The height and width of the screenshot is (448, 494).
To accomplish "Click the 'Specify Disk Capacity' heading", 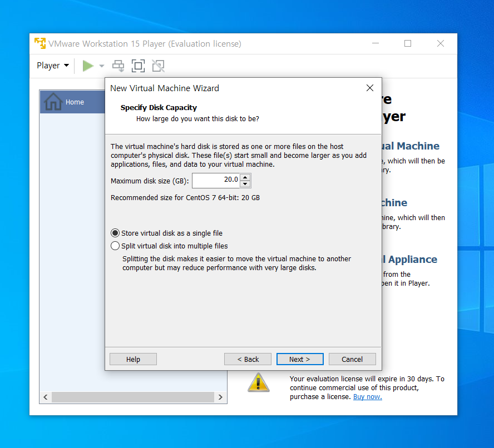I will [x=159, y=108].
